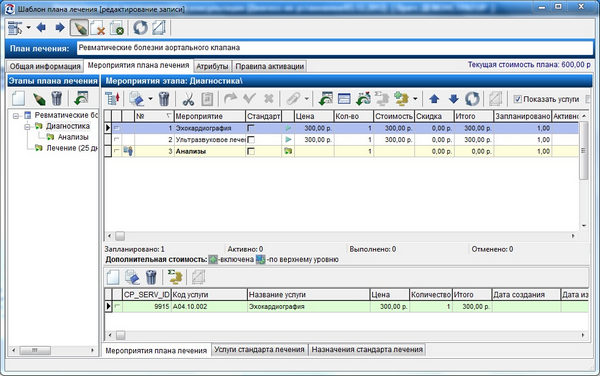Viewport: 600px width, 376px height.
Task: Click Код услуги column header
Action: (x=209, y=295)
